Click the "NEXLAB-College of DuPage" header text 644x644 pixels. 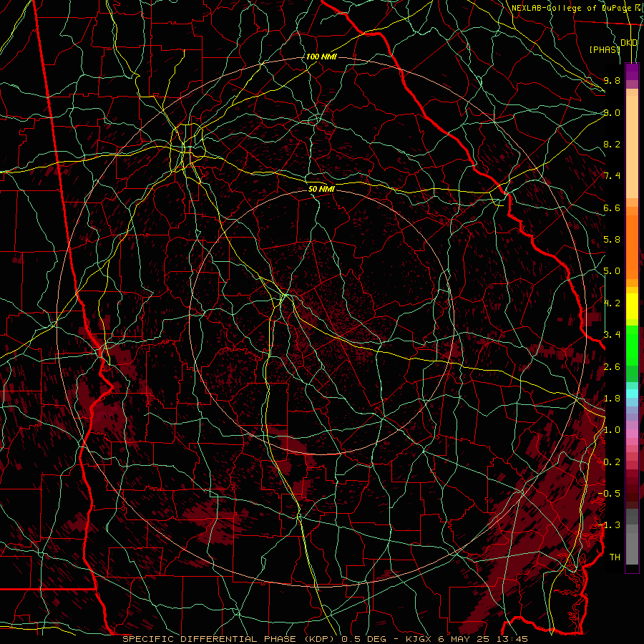pyautogui.click(x=571, y=8)
